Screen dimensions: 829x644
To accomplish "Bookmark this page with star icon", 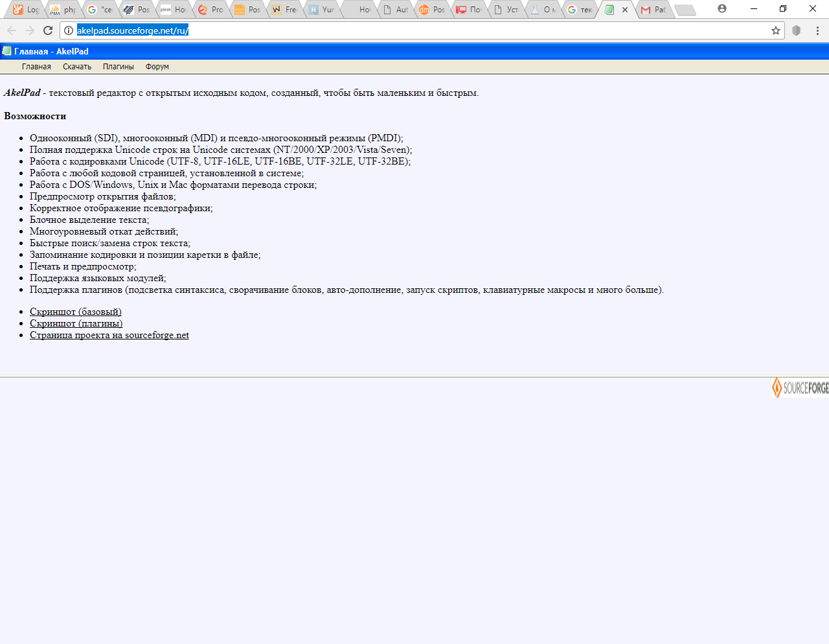I will click(x=776, y=30).
